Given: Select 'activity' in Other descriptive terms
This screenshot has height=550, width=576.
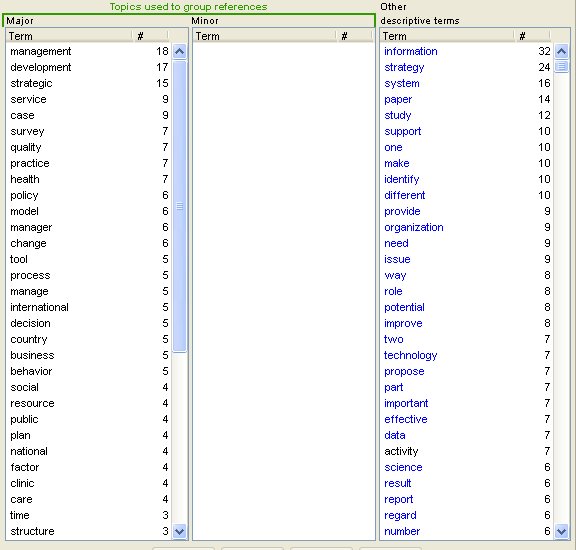Looking at the screenshot, I should click(x=401, y=451).
